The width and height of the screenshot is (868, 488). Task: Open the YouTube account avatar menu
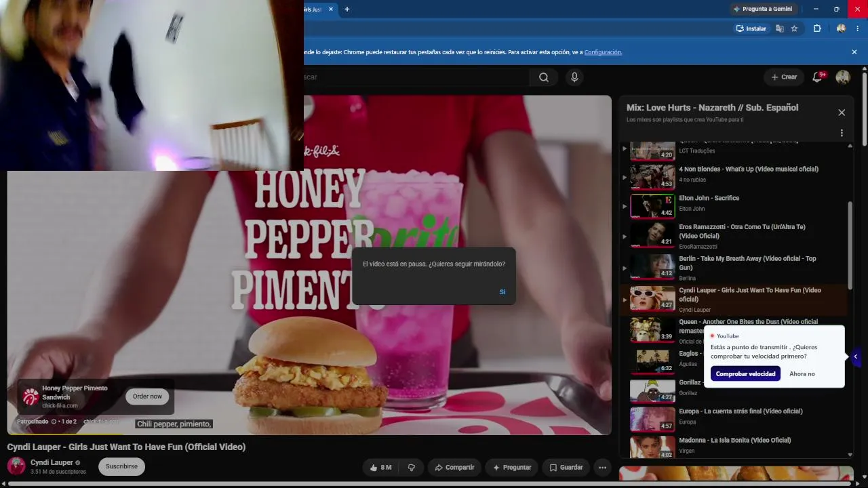tap(843, 77)
